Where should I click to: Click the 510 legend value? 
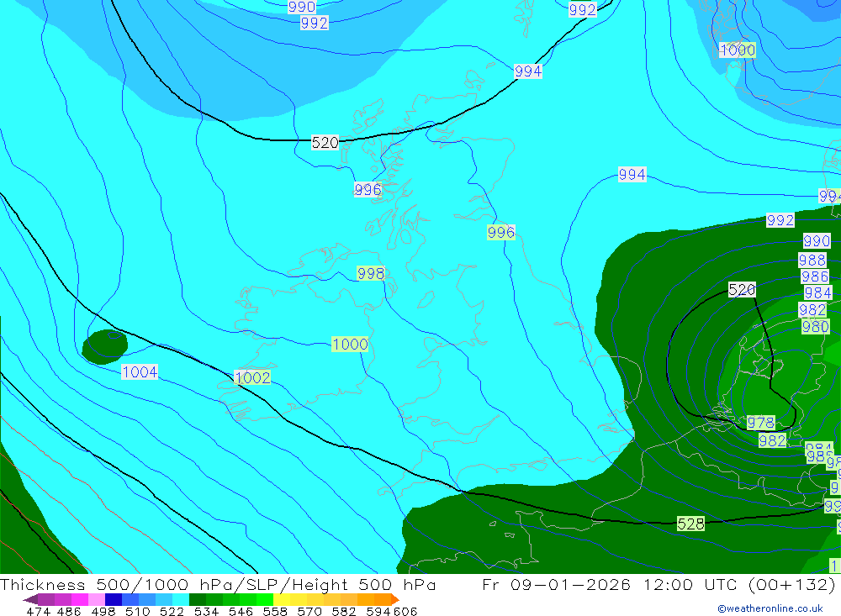click(138, 611)
